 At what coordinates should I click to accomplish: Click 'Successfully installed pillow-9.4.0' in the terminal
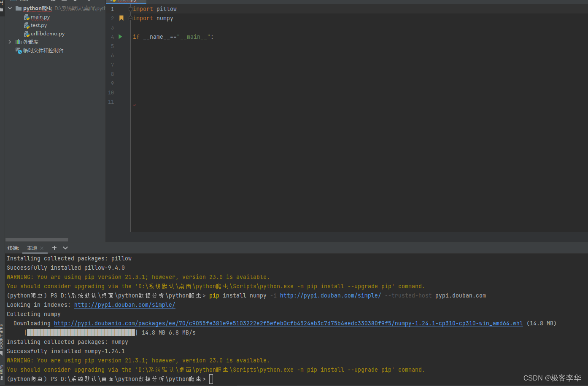[66, 268]
